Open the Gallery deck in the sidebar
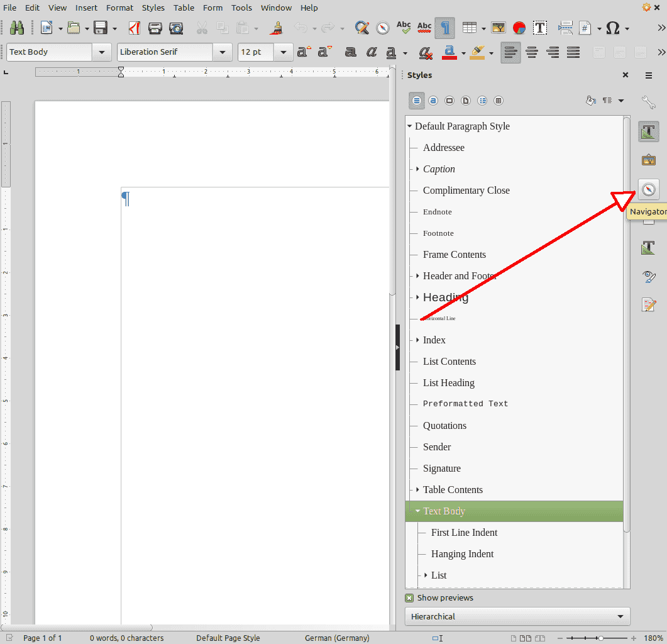667x644 pixels. coord(648,160)
